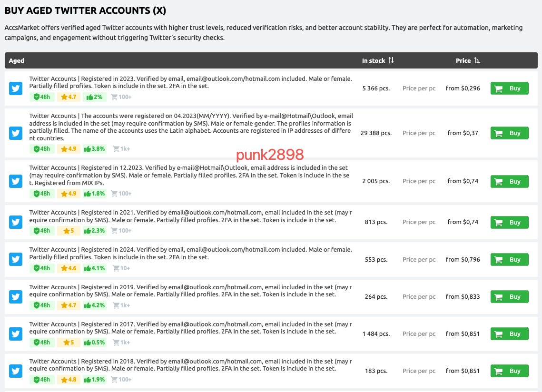
Task: Click 10+ cart indicator on 2024 listing
Action: 121,268
